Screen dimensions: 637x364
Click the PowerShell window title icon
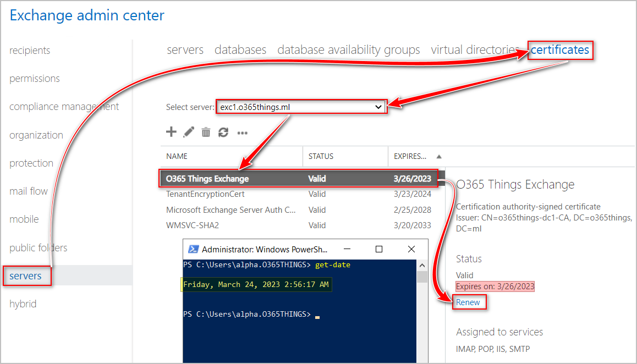tap(194, 249)
